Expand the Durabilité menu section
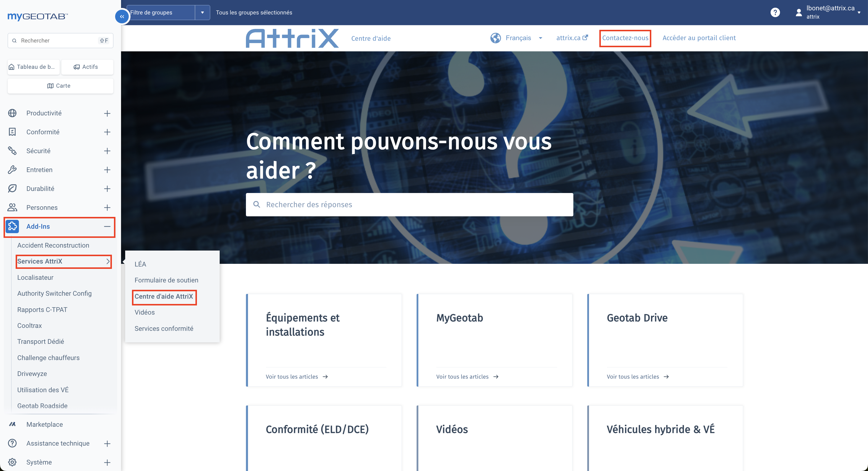 tap(107, 189)
